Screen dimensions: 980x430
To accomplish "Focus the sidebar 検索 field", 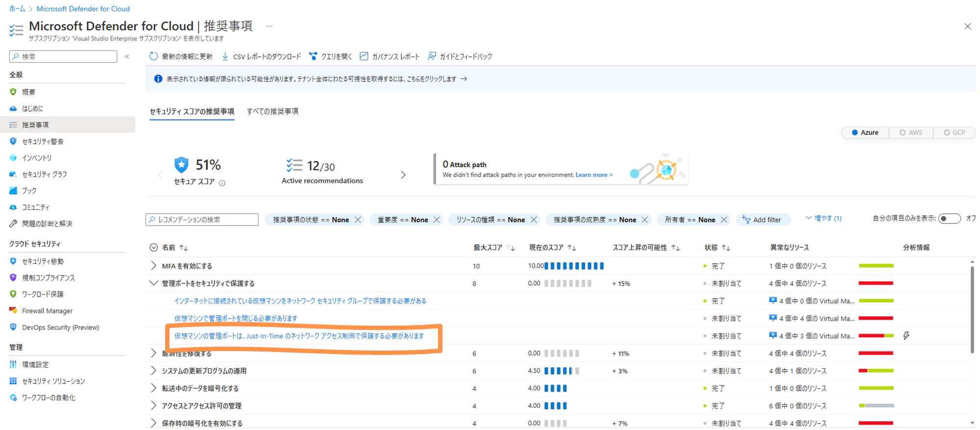I will click(x=63, y=56).
